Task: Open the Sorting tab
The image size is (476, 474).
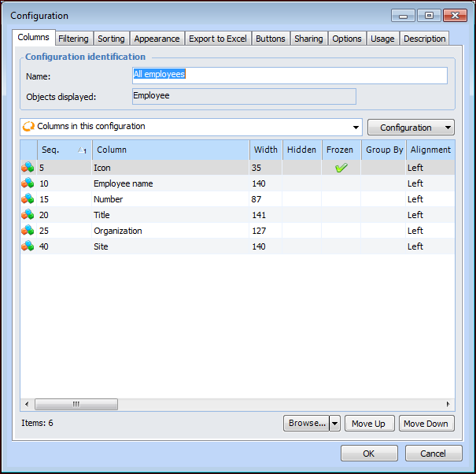Action: tap(111, 39)
